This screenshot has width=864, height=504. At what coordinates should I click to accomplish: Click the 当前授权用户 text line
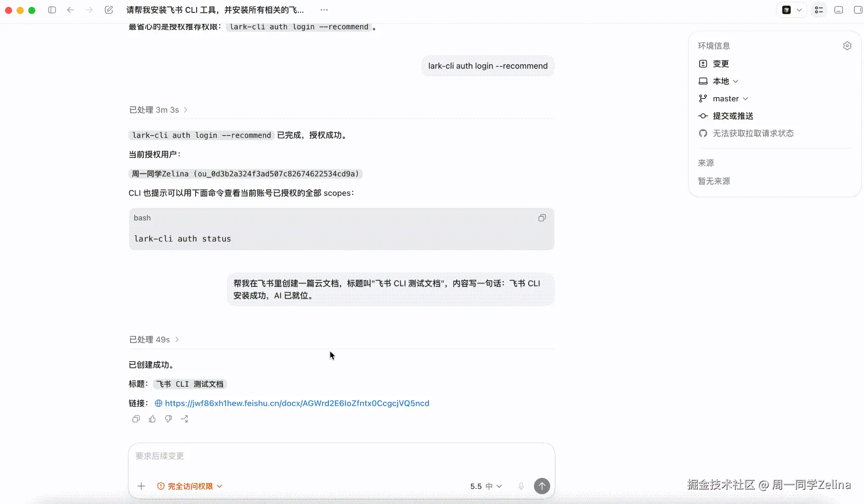[x=155, y=154]
